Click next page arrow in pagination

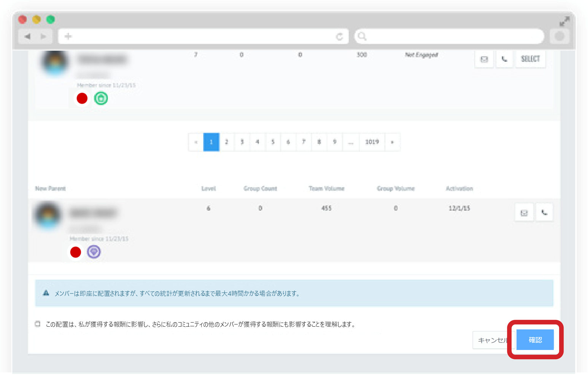pyautogui.click(x=393, y=142)
